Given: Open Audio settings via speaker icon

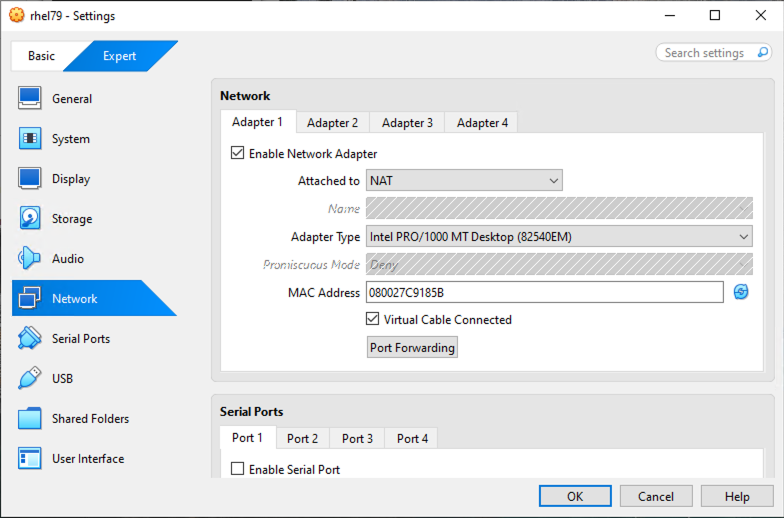Looking at the screenshot, I should (x=30, y=258).
